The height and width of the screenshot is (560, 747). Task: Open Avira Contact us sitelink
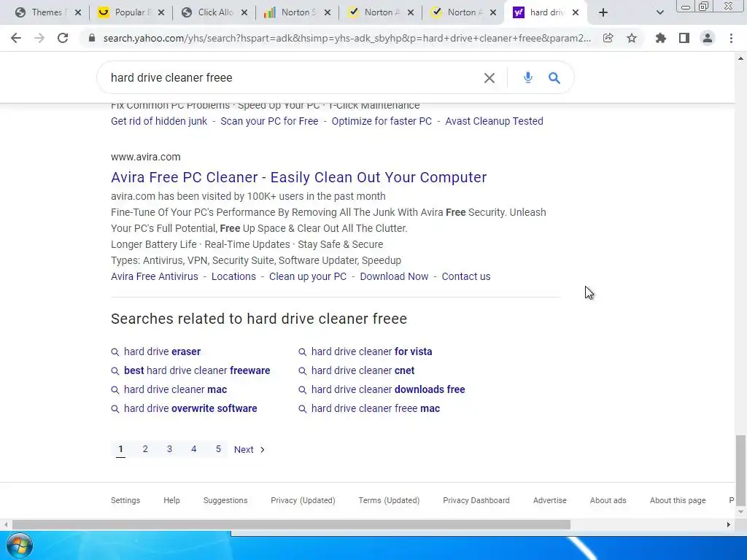pyautogui.click(x=466, y=276)
